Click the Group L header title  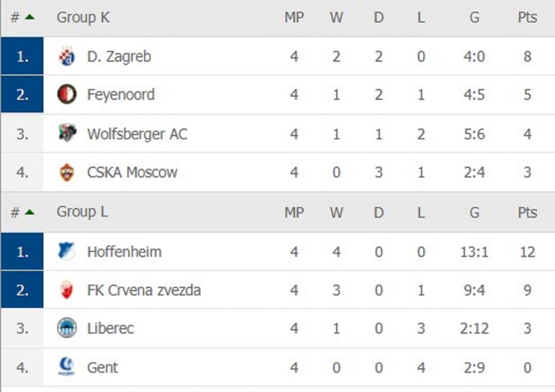click(82, 212)
